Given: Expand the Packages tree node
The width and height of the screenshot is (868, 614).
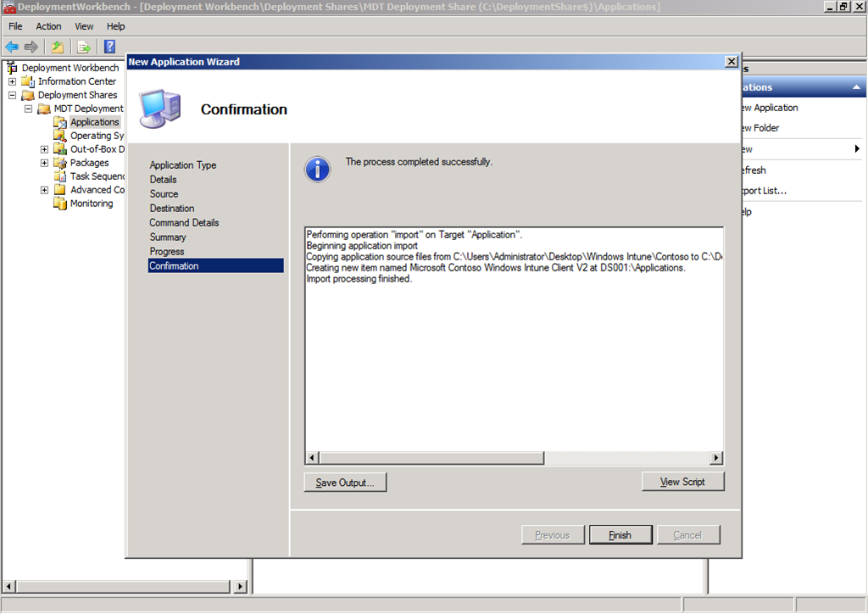Looking at the screenshot, I should coord(44,163).
